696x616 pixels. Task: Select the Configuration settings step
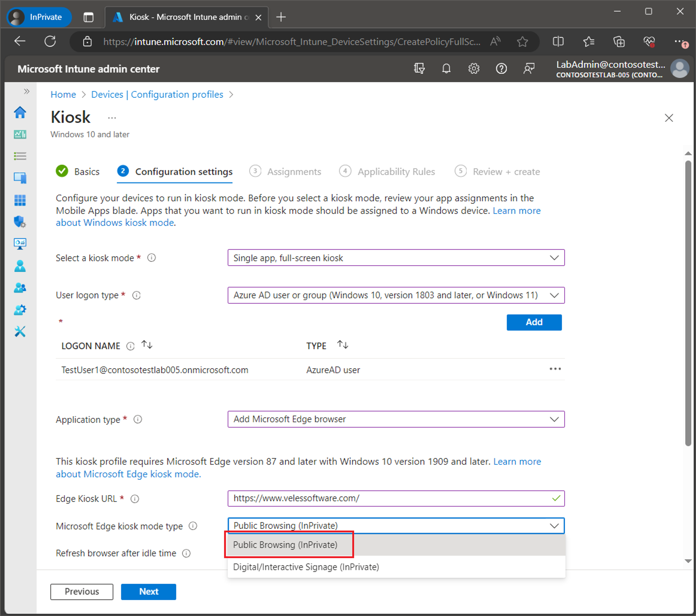coord(175,172)
